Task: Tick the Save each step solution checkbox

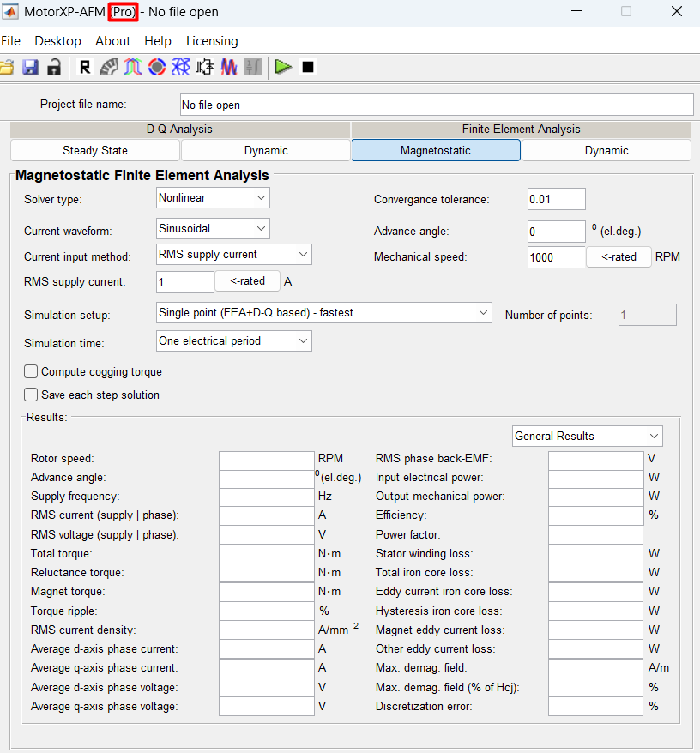Action: point(31,395)
